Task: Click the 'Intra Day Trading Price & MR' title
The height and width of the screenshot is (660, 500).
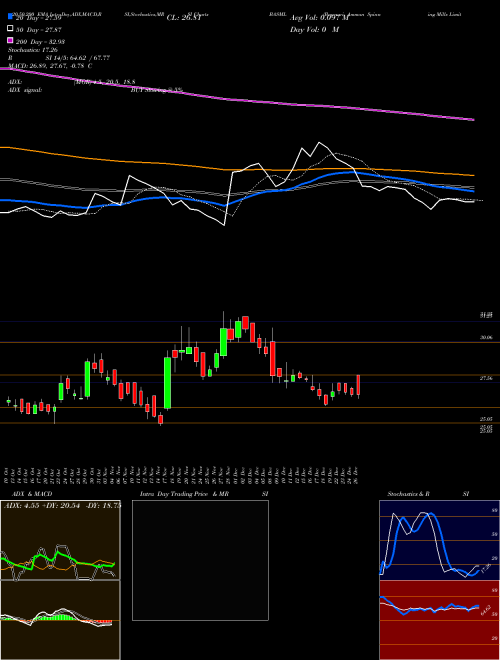Action: pyautogui.click(x=184, y=494)
